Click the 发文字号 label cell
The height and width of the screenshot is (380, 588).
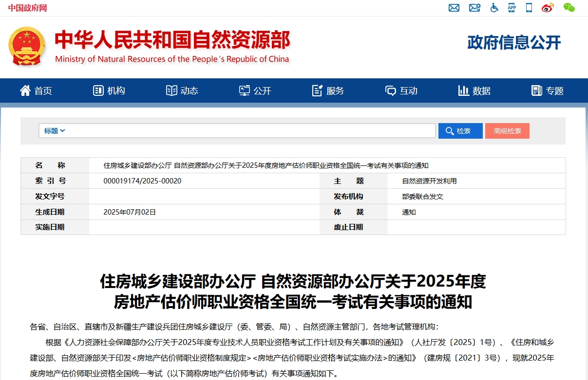(x=55, y=197)
